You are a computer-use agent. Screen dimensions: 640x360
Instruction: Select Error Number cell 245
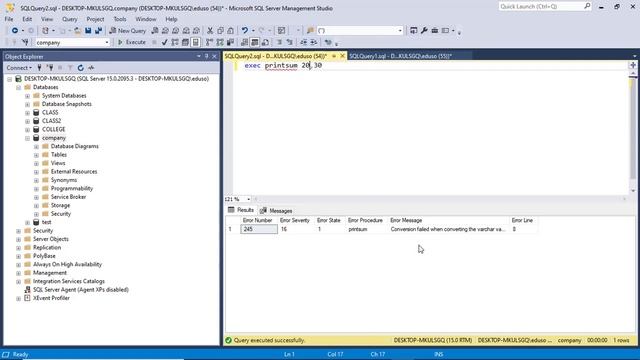(259, 229)
